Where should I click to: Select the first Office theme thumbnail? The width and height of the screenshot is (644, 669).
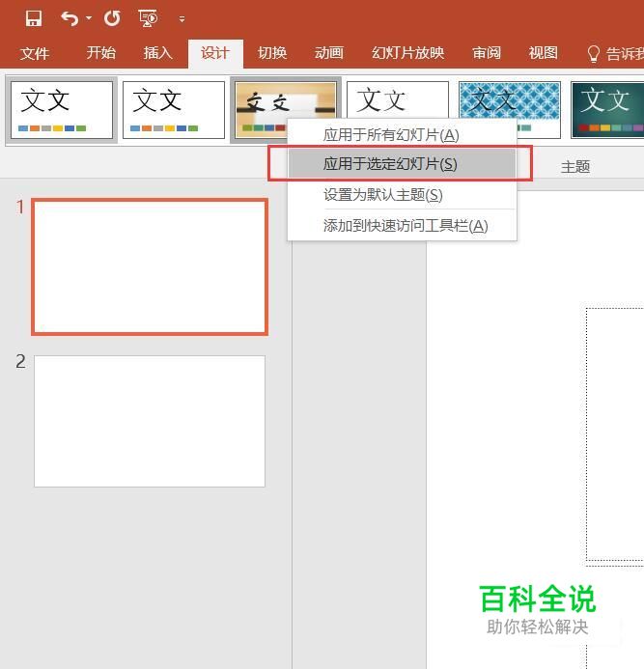pos(62,110)
